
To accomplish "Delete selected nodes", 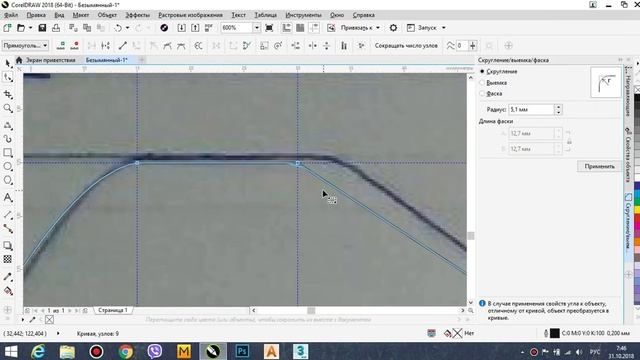I will point(74,46).
